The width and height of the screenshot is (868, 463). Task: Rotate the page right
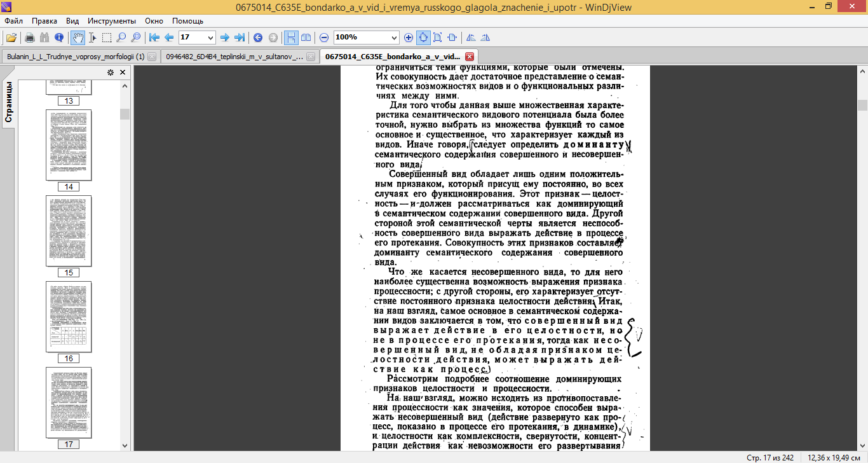tap(485, 38)
